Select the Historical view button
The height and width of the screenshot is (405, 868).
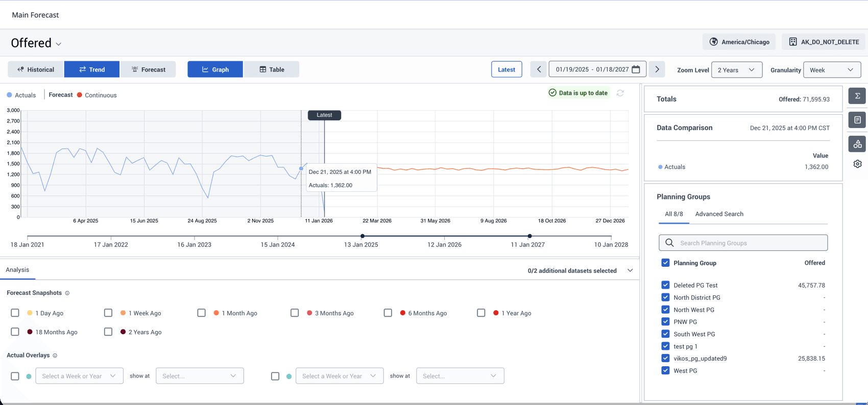click(x=36, y=69)
